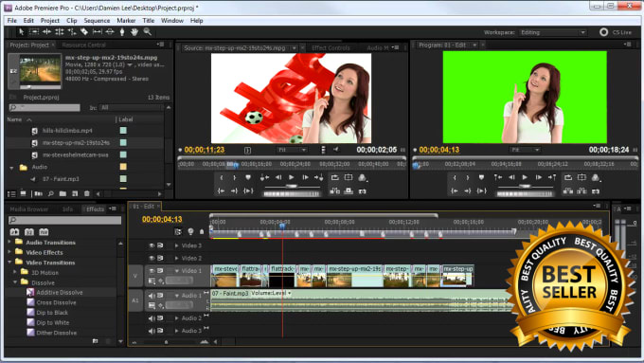Expand the Video 3 track
Image resolution: width=644 pixels, height=363 pixels.
(x=176, y=245)
